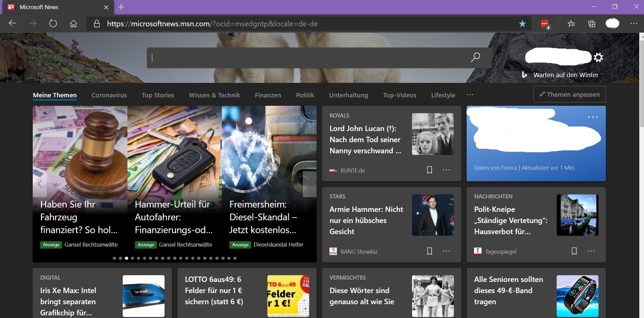Open page settings gear icon
Image resolution: width=644 pixels, height=318 pixels.
(x=598, y=57)
